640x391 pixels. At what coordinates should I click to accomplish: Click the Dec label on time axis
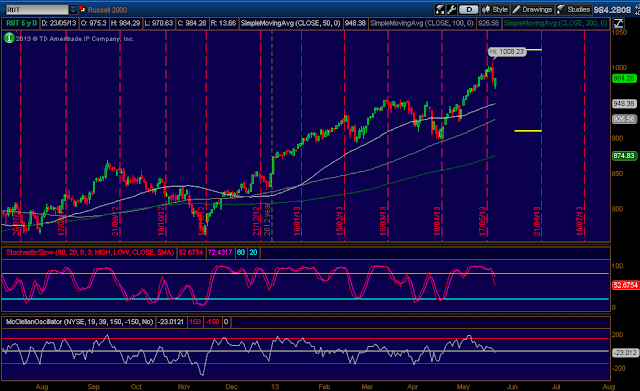[x=231, y=387]
